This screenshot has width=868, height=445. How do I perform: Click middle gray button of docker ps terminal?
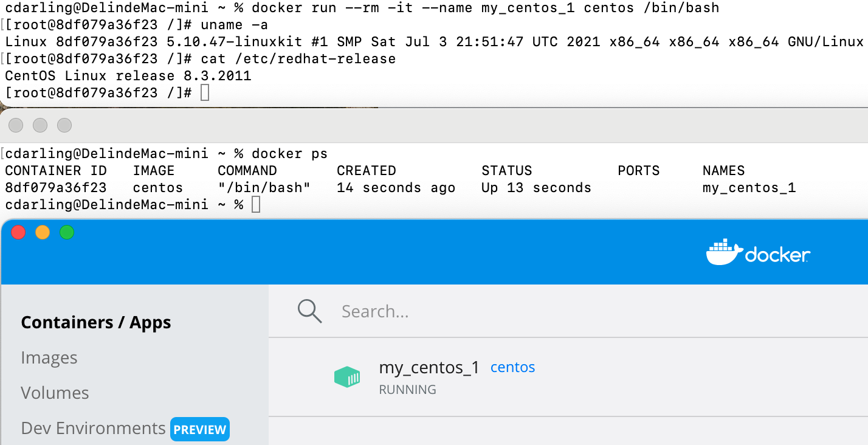click(40, 125)
